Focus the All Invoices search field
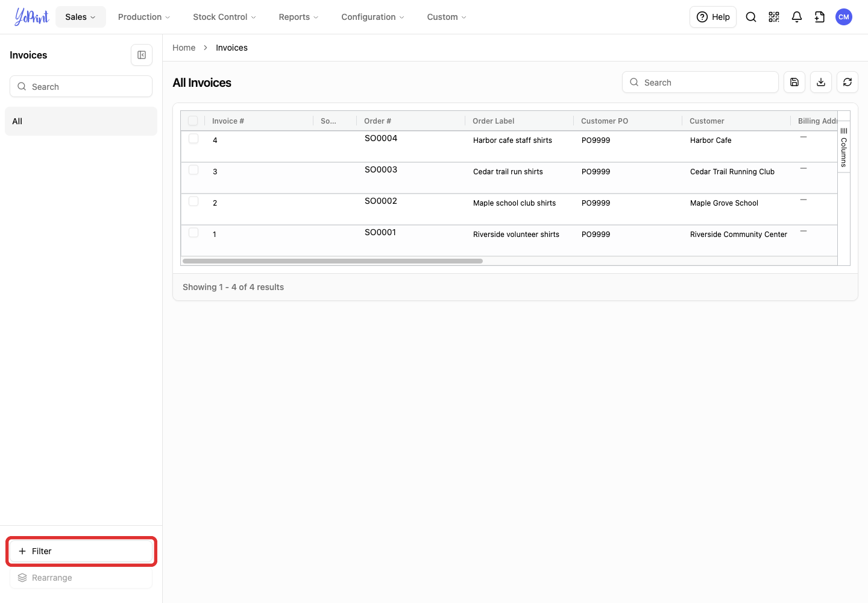This screenshot has height=603, width=868. pos(700,82)
